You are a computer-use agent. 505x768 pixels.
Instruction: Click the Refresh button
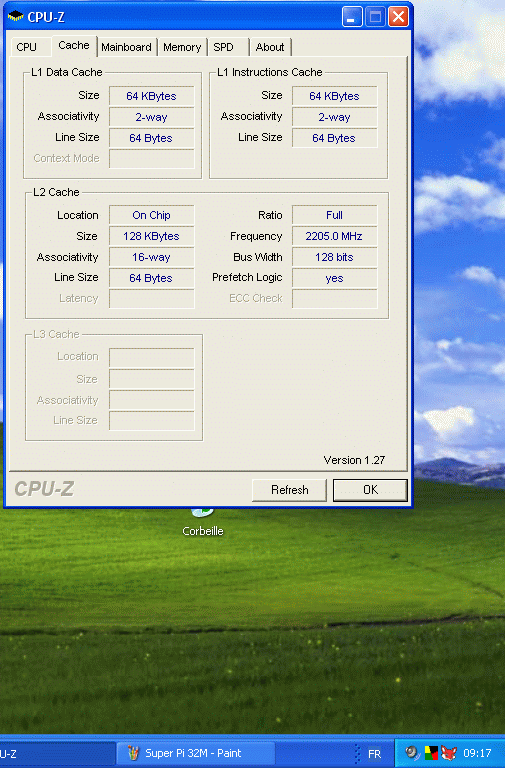289,490
